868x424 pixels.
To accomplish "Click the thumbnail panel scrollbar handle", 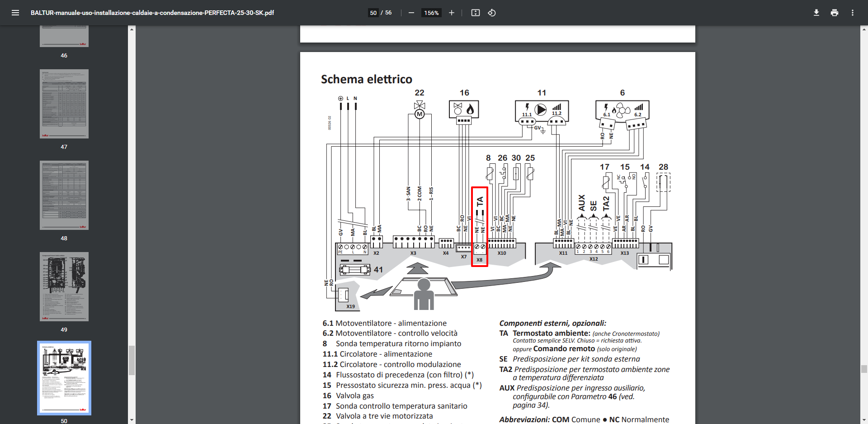I will [x=132, y=361].
